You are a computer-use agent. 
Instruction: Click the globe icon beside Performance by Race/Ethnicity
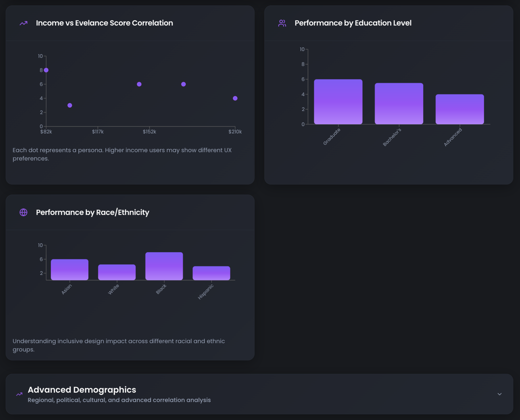point(23,212)
